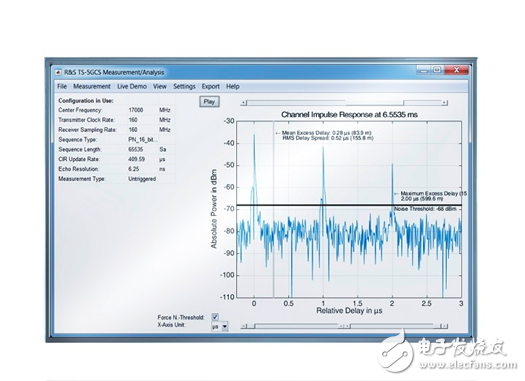Open the Export menu
The width and height of the screenshot is (525, 381).
(211, 86)
